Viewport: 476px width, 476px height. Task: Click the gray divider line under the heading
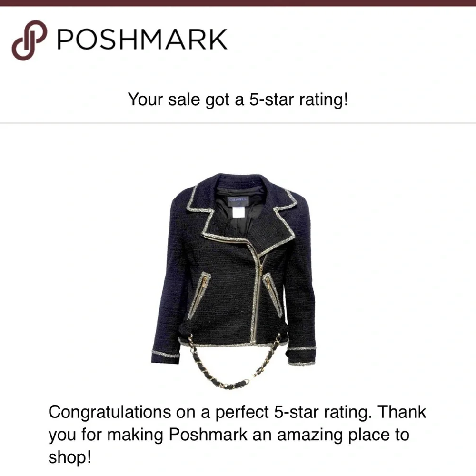(x=238, y=123)
